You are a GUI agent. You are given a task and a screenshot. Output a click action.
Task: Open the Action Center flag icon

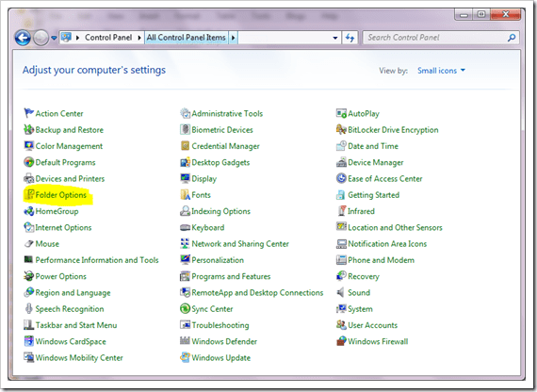click(29, 113)
